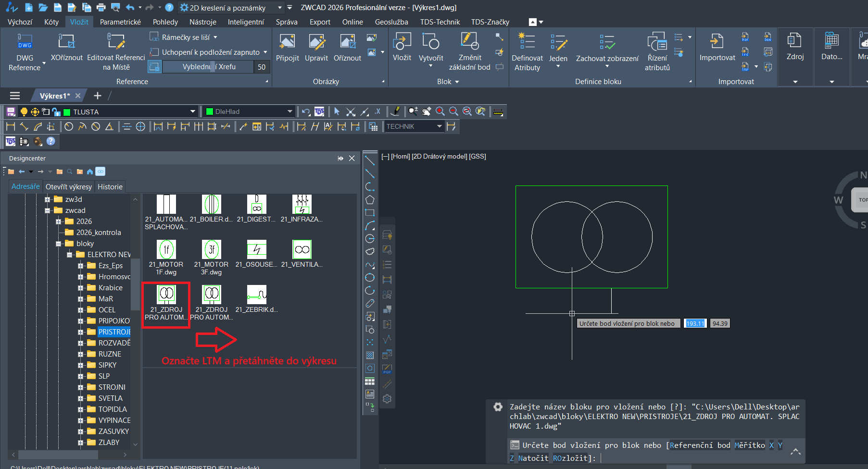Image resolution: width=868 pixels, height=469 pixels.
Task: Select the XOříznout clip tool
Action: tap(66, 42)
